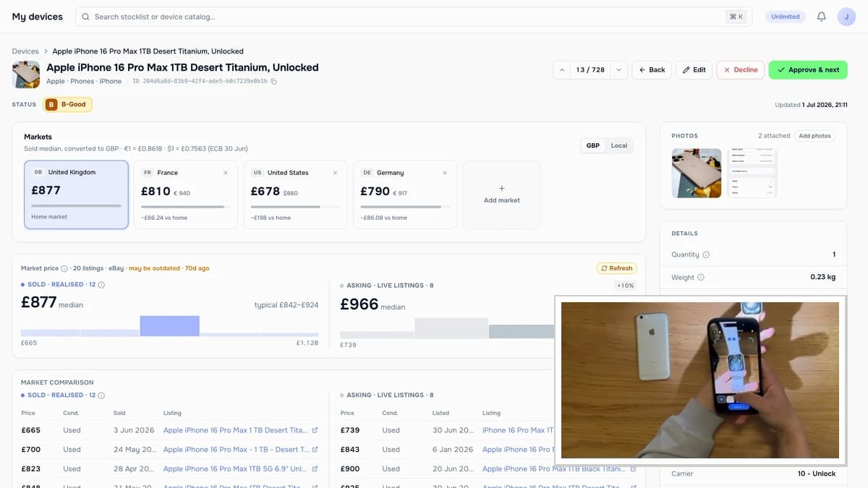Click the Weight value '0.23 kg'
Screen dimensions: 868x488
tap(823, 277)
